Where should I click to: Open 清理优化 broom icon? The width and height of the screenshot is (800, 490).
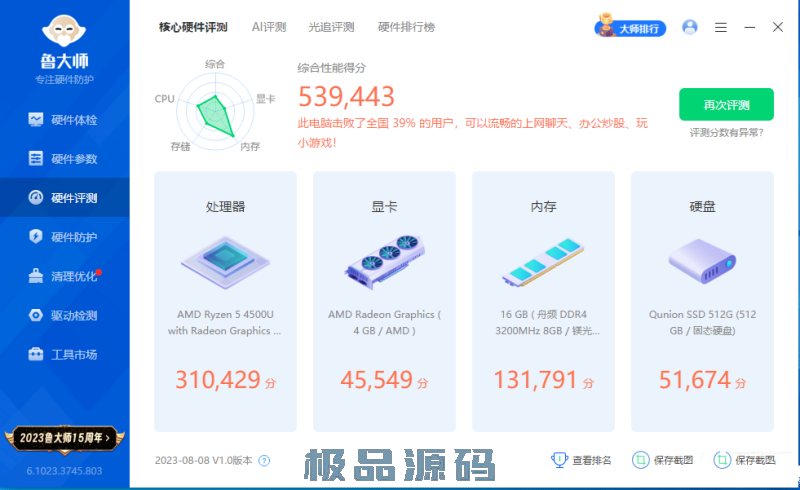point(36,276)
